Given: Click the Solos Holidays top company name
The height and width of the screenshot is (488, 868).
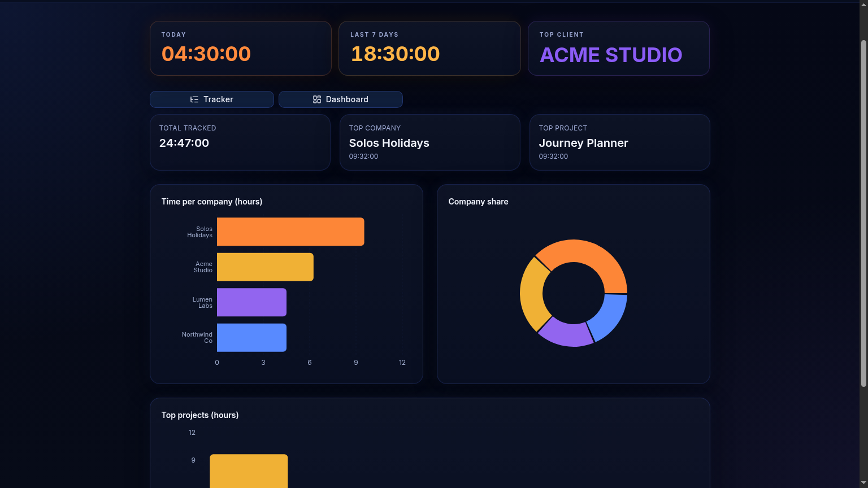Looking at the screenshot, I should point(389,143).
